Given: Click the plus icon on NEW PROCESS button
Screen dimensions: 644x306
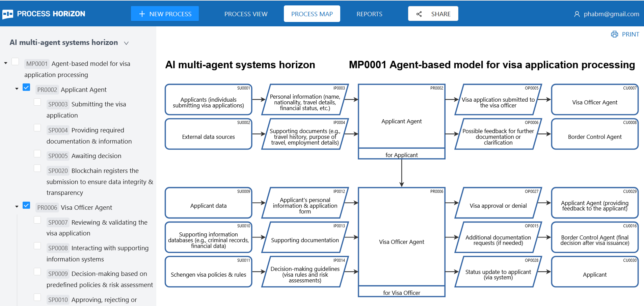Looking at the screenshot, I should pyautogui.click(x=142, y=14).
